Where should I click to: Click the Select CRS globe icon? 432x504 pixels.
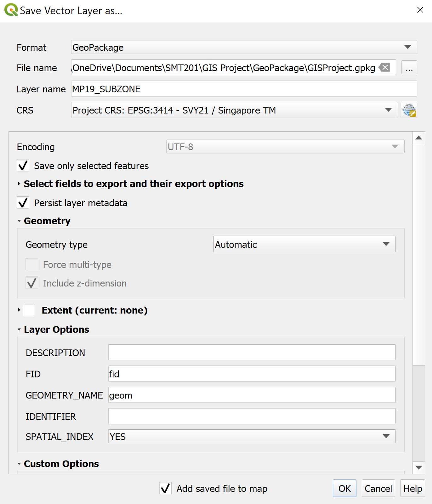click(x=409, y=110)
